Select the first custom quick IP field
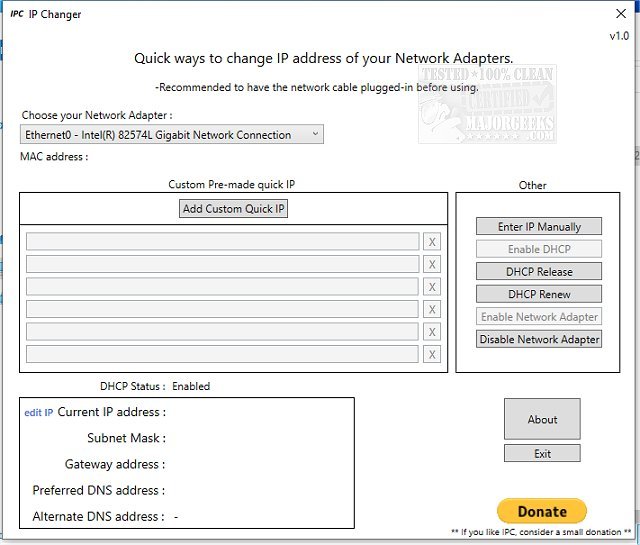Image resolution: width=640 pixels, height=545 pixels. point(222,242)
